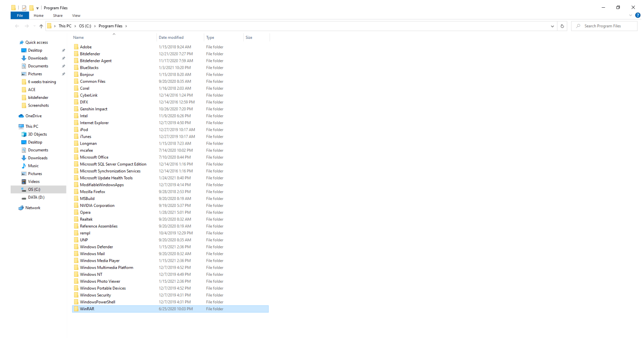The image size is (644, 338).
Task: Click the Help question mark icon
Action: pyautogui.click(x=638, y=15)
